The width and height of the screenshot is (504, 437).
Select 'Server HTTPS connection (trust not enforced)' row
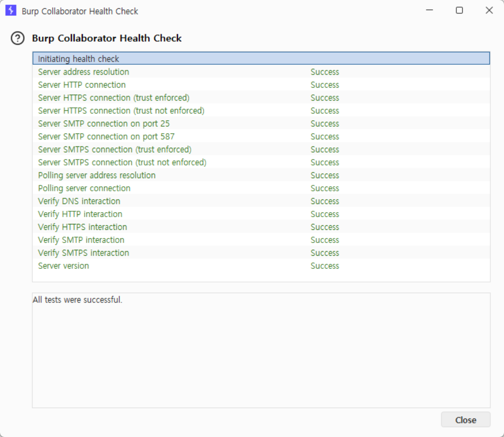261,110
